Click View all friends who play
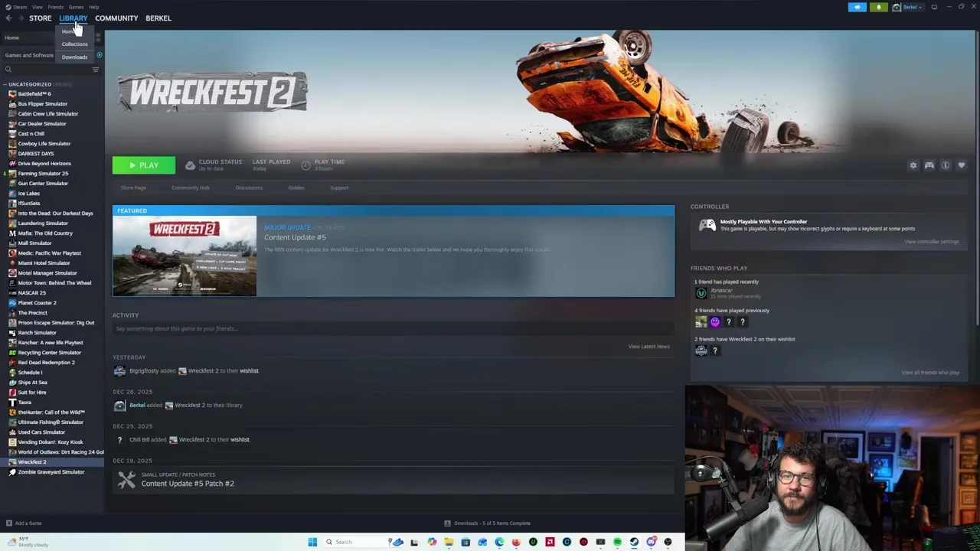 pos(930,373)
